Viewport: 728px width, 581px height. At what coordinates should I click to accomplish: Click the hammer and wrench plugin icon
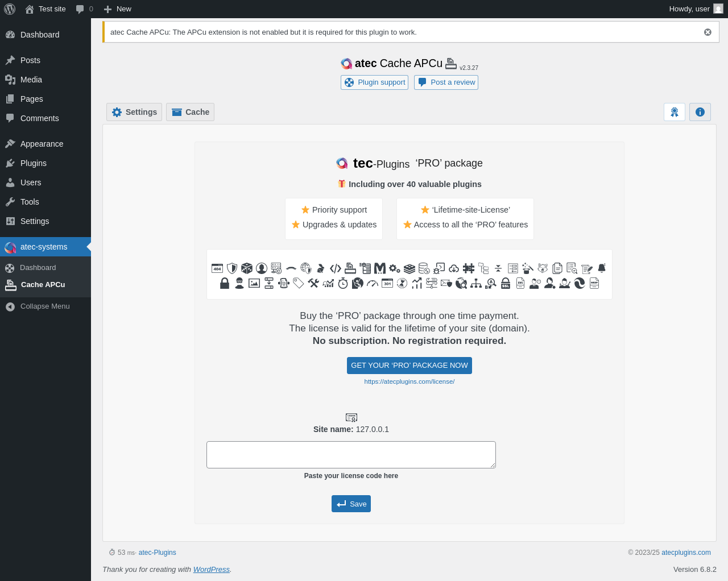tap(313, 283)
